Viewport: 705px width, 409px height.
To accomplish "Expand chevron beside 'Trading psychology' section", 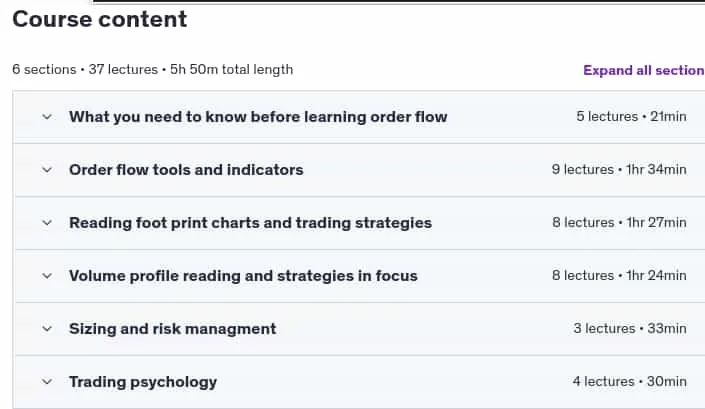I will pos(47,382).
